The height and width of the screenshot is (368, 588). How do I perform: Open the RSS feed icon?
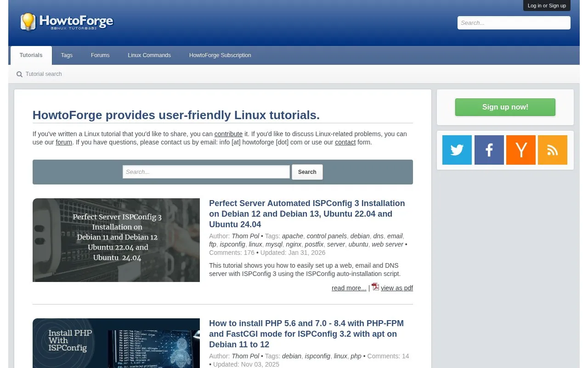553,150
